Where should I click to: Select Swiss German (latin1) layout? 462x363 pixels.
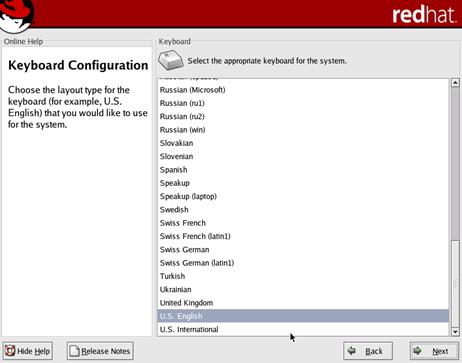pos(303,263)
